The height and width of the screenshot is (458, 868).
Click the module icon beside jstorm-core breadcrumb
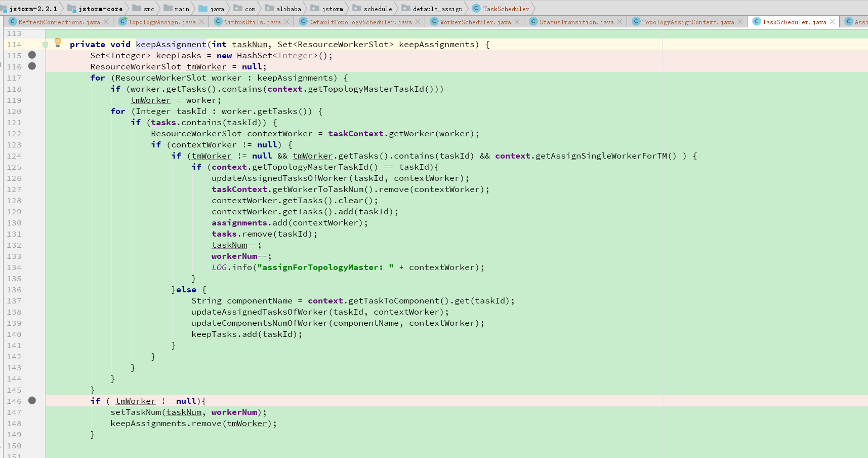tap(71, 9)
